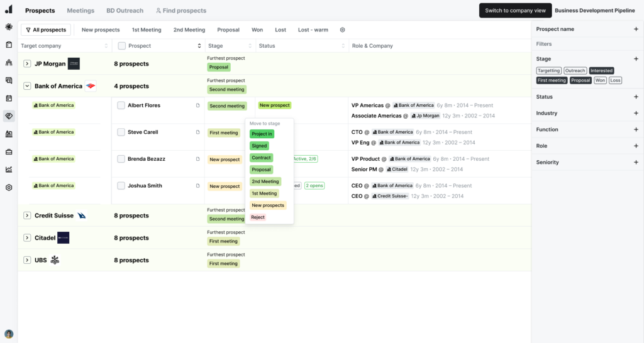Choose Project in from Move to stage menu

262,134
